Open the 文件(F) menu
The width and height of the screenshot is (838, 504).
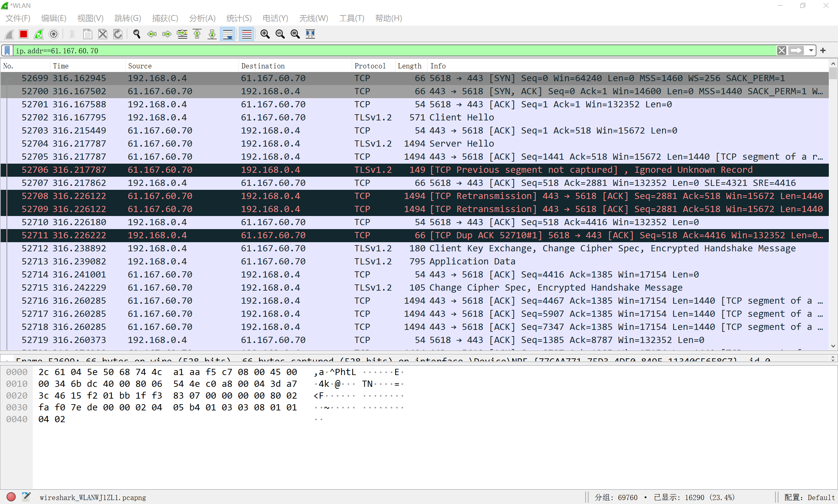pyautogui.click(x=18, y=18)
